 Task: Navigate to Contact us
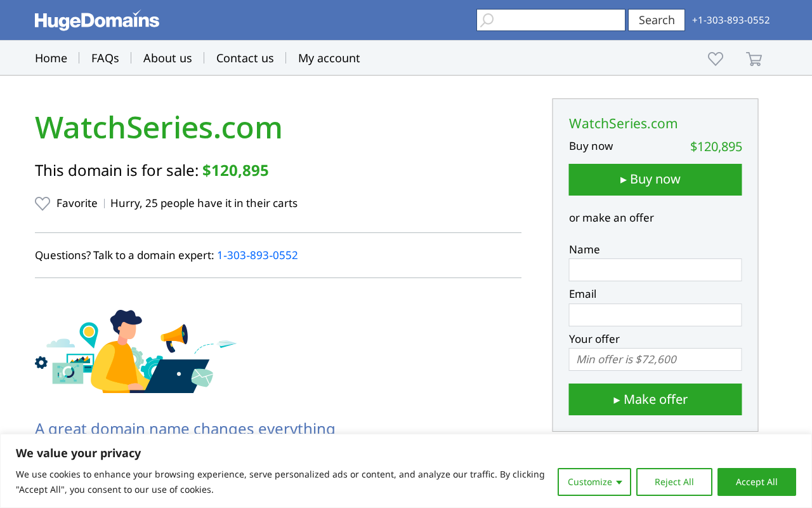245,58
